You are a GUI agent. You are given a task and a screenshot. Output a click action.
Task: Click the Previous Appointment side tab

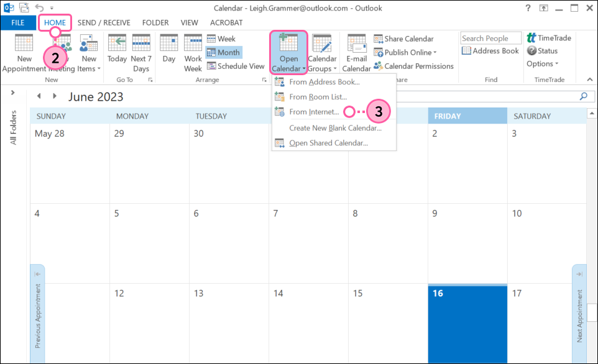pyautogui.click(x=37, y=314)
